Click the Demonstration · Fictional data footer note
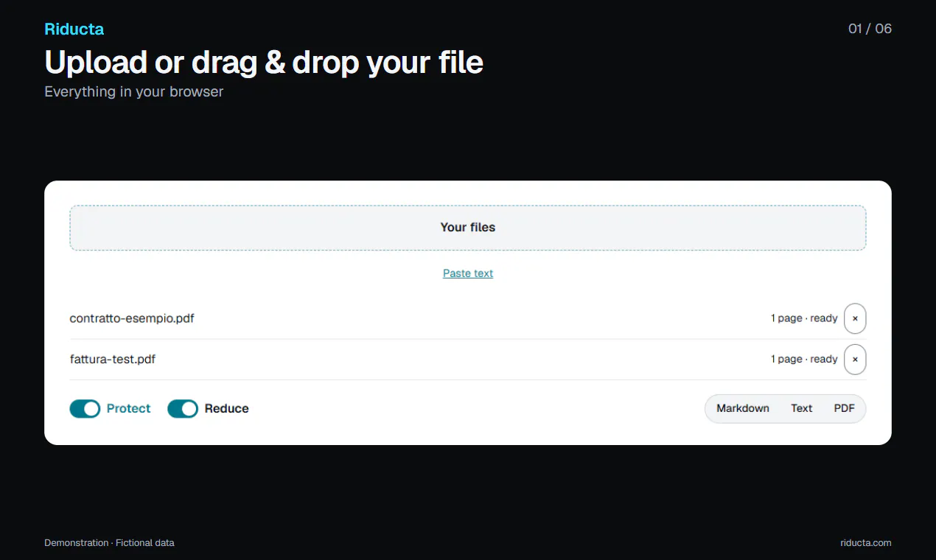 point(109,543)
